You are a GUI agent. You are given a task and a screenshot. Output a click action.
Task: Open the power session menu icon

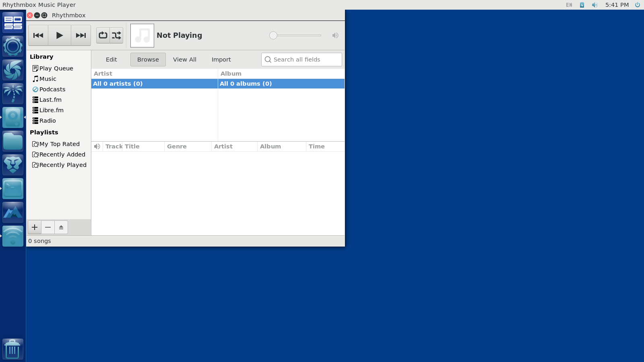pos(638,5)
